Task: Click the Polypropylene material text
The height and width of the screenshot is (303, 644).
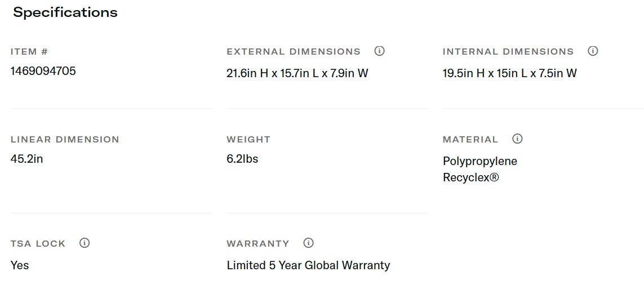Action: click(x=480, y=161)
